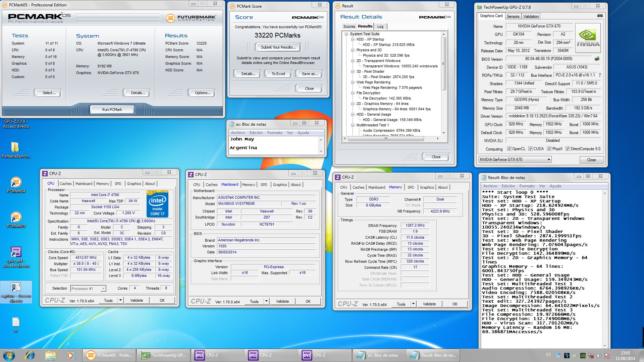This screenshot has width=644, height=362.
Task: Click Submit Your Results button
Action: point(278,47)
